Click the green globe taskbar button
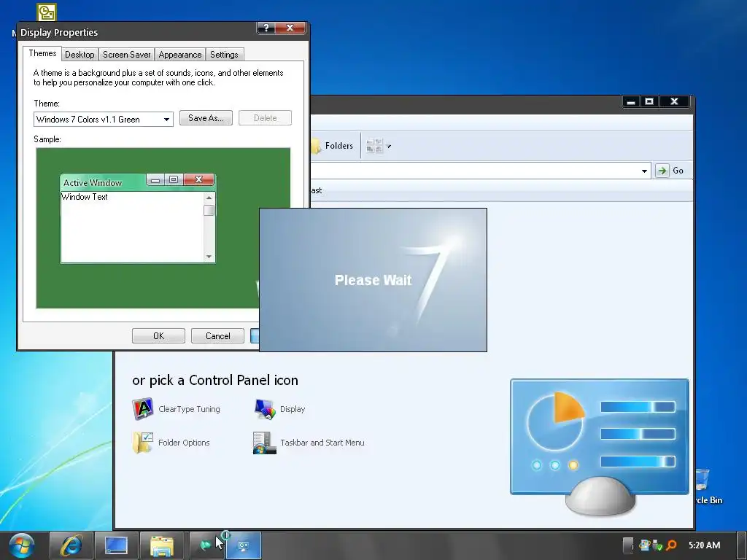Image resolution: width=747 pixels, height=560 pixels. tap(206, 545)
